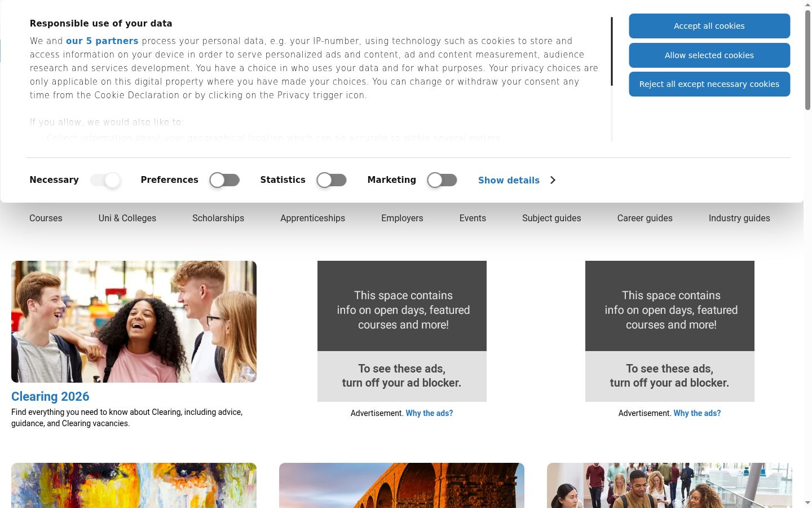Viewport: 812px width, 508px height.
Task: Click the page vertical scrollbar thumb
Action: pyautogui.click(x=807, y=59)
